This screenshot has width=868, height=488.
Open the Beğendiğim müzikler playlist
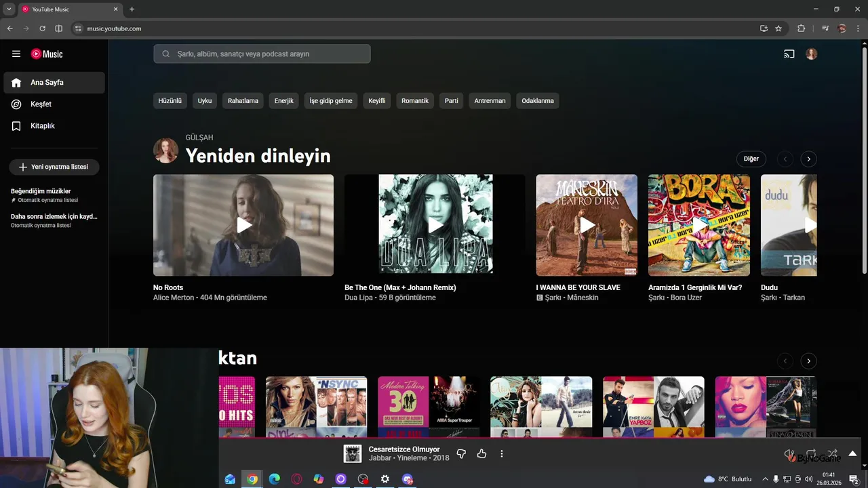click(54, 195)
